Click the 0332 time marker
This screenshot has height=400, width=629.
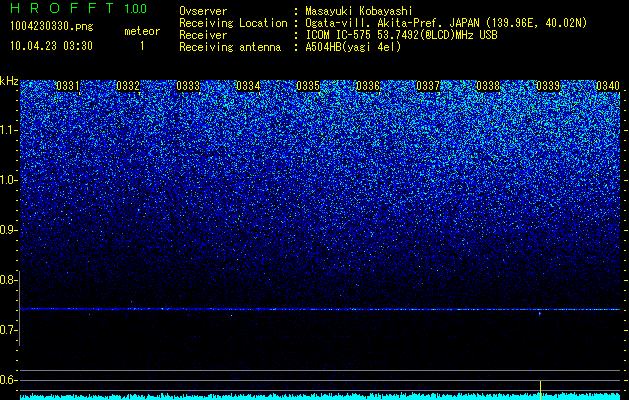click(x=128, y=86)
